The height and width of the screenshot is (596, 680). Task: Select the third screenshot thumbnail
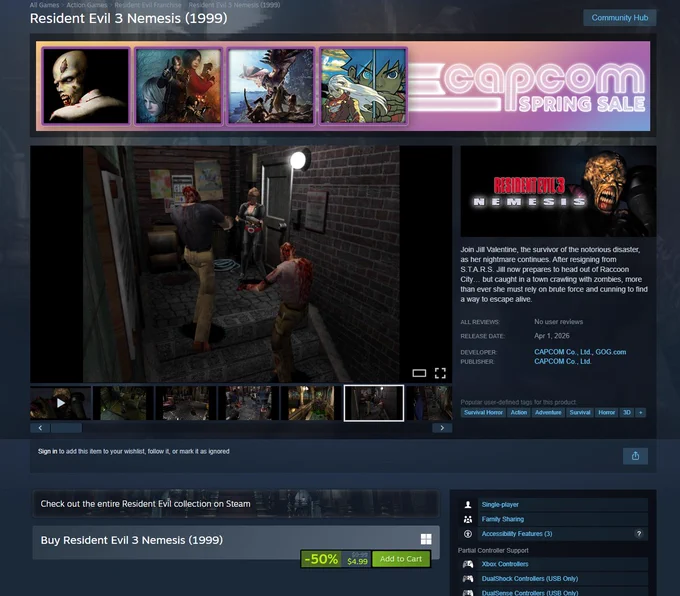point(186,403)
